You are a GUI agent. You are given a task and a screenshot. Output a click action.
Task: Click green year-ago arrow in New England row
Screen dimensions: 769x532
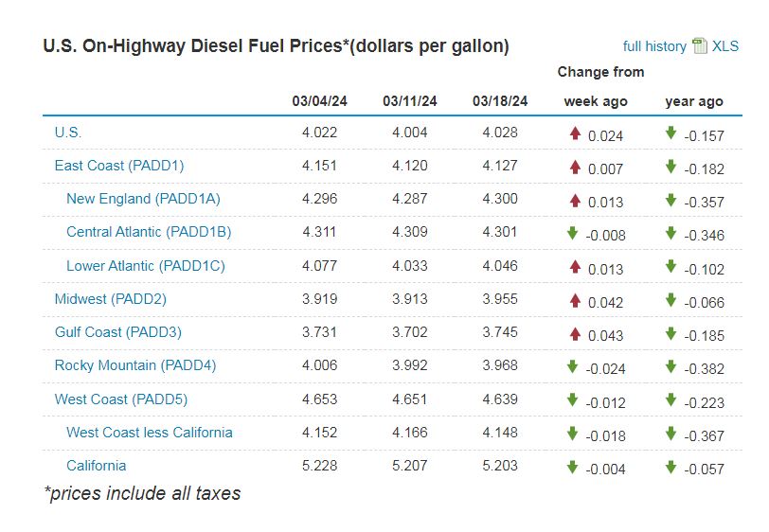(671, 200)
